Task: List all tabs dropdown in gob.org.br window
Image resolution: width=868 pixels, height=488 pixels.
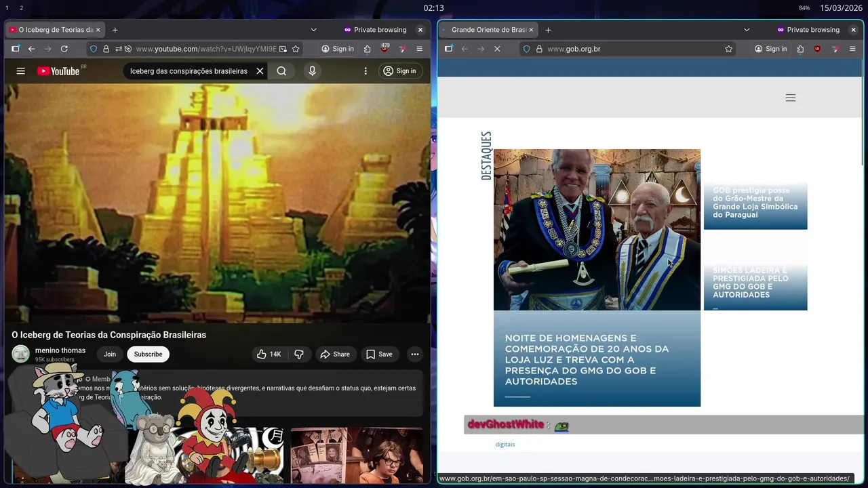Action: [x=747, y=30]
